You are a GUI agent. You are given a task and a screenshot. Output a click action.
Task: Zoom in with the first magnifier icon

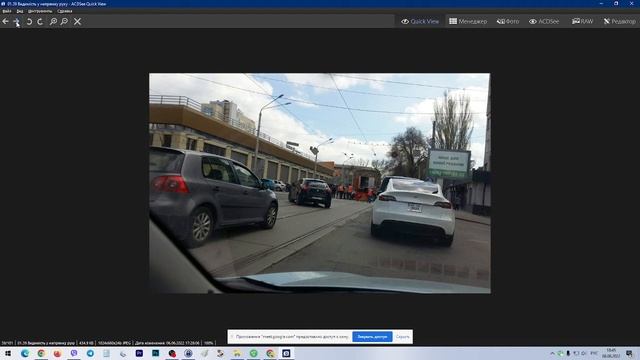(x=53, y=22)
